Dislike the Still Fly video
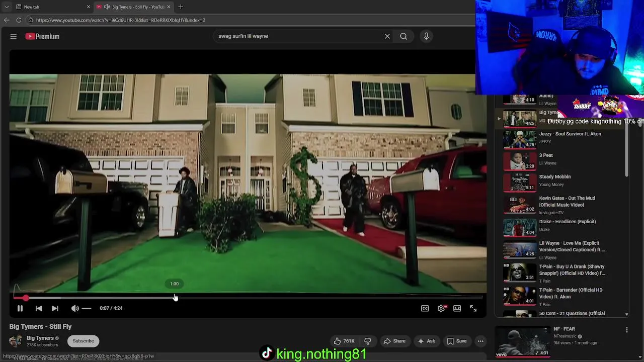This screenshot has width=644, height=362. click(368, 341)
